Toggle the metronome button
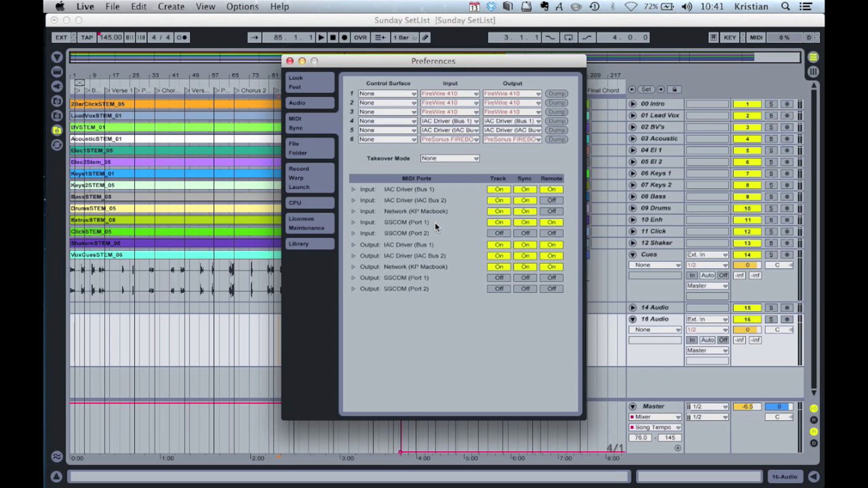This screenshot has height=488, width=868. [181, 38]
